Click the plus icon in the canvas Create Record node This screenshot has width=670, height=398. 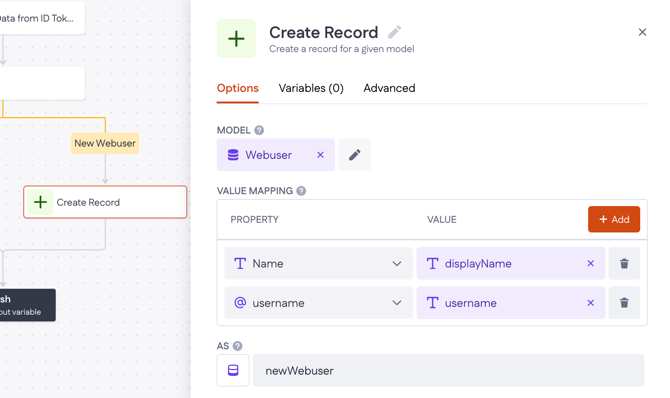[x=40, y=202]
